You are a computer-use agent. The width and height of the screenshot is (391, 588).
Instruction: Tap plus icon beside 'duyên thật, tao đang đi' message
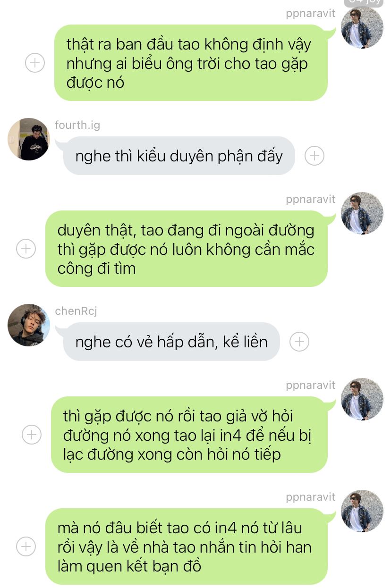coord(26,249)
